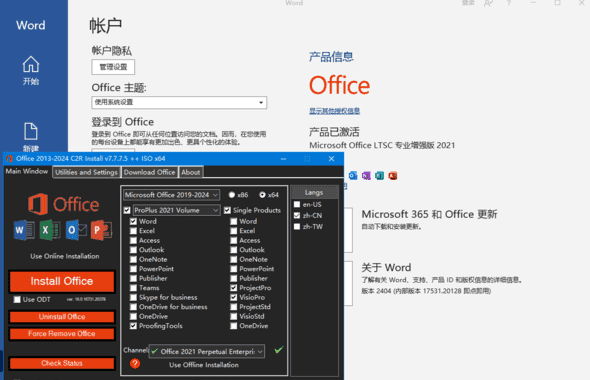Image resolution: width=590 pixels, height=380 pixels.
Task: Click the Excel icon in C2R installer logo
Action: coord(50,230)
